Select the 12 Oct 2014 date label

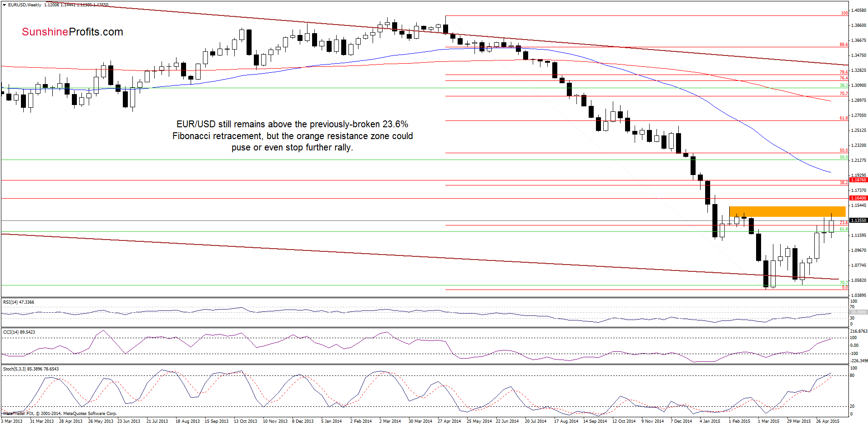(624, 421)
